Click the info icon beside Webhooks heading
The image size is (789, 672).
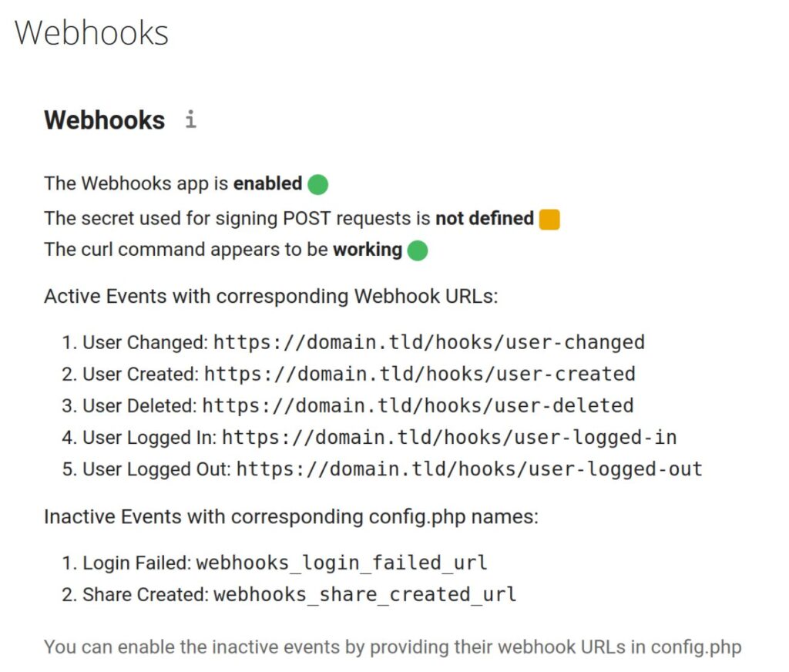[x=191, y=119]
